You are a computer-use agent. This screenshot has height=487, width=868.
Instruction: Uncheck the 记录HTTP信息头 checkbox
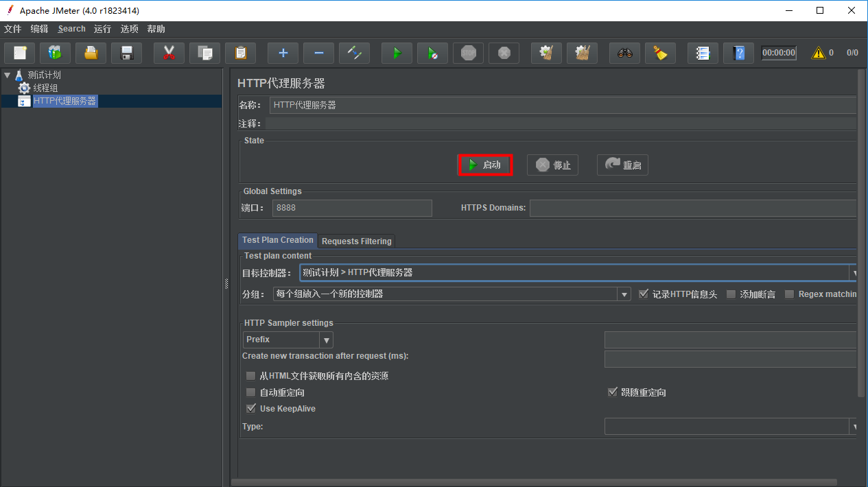coord(644,294)
